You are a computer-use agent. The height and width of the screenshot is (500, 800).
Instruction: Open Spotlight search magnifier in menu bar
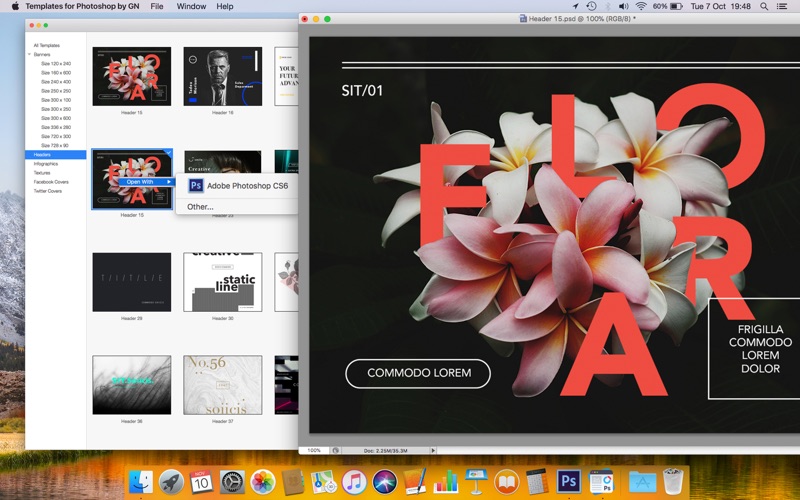[x=764, y=6]
